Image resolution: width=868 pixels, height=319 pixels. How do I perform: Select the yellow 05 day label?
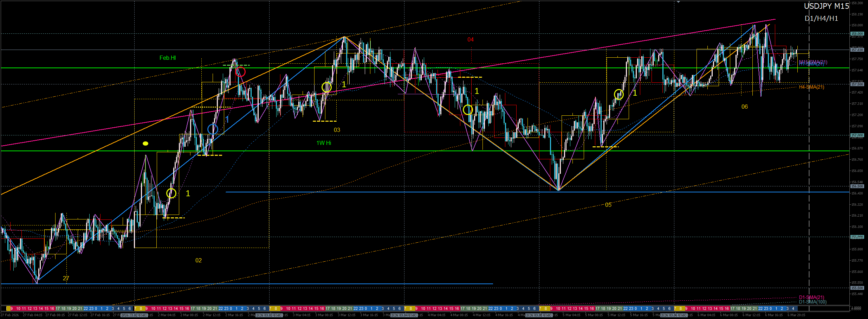click(x=608, y=205)
